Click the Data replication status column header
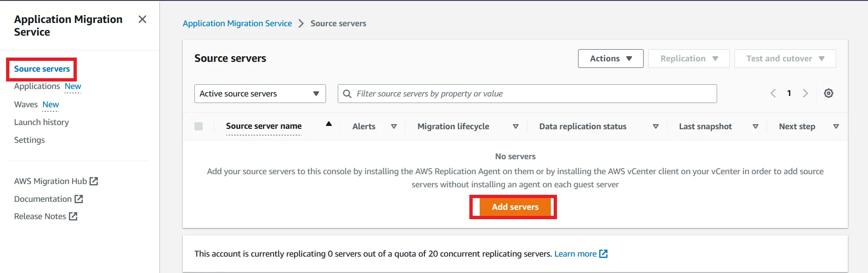868x273 pixels. click(x=583, y=126)
